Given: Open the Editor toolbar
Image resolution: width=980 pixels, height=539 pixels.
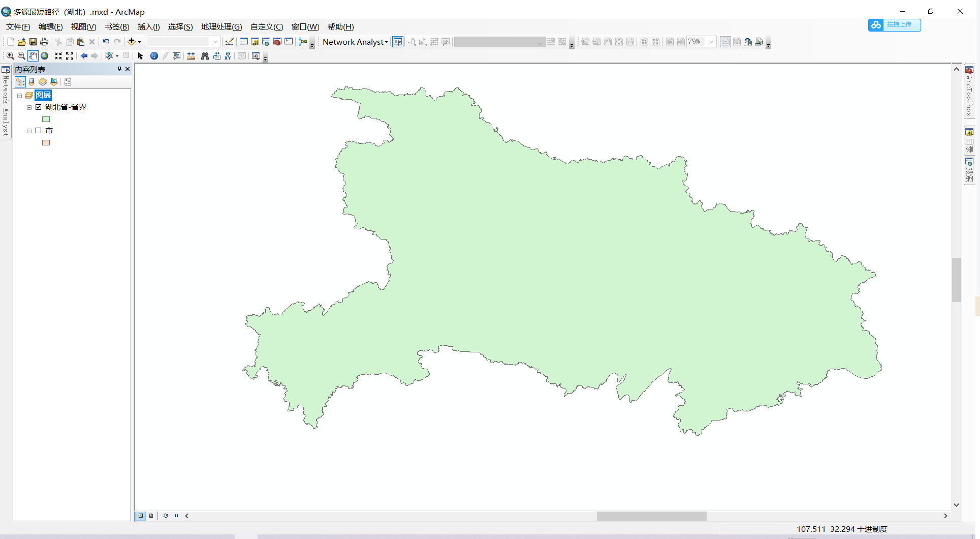Looking at the screenshot, I should [x=230, y=42].
